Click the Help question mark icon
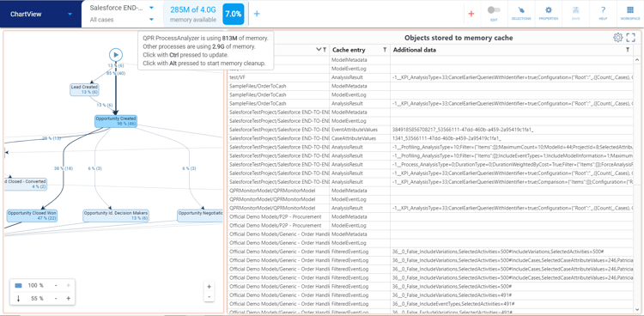The width and height of the screenshot is (644, 316). coord(603,10)
